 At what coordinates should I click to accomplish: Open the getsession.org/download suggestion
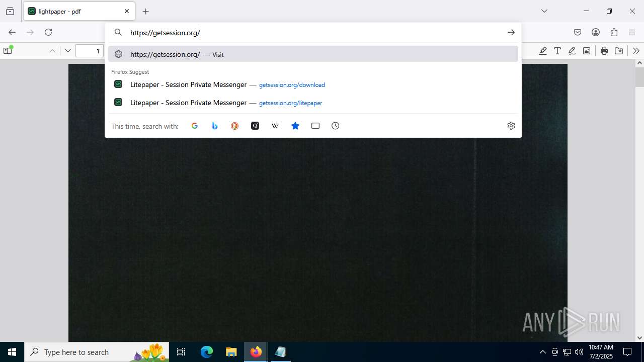[313, 84]
